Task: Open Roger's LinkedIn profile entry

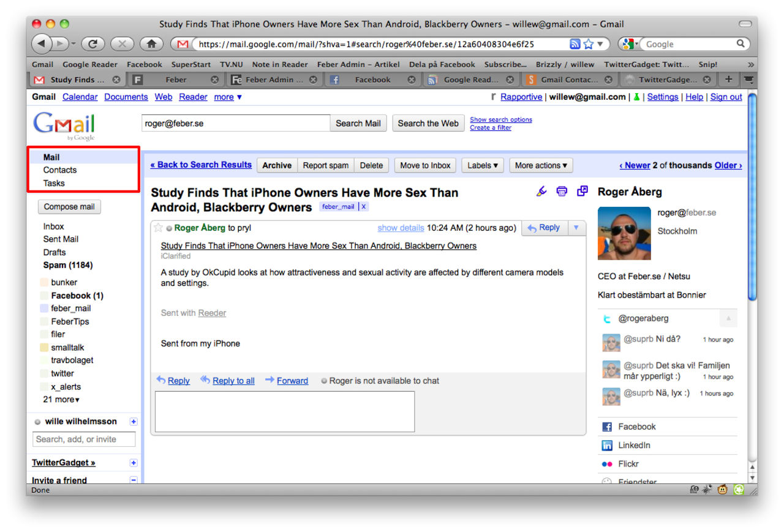Action: [x=634, y=445]
